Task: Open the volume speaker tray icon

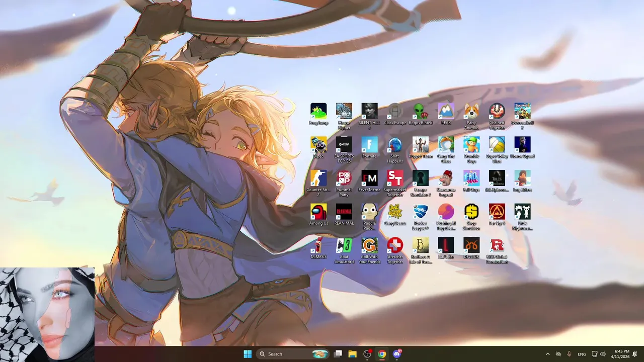Action: 603,354
